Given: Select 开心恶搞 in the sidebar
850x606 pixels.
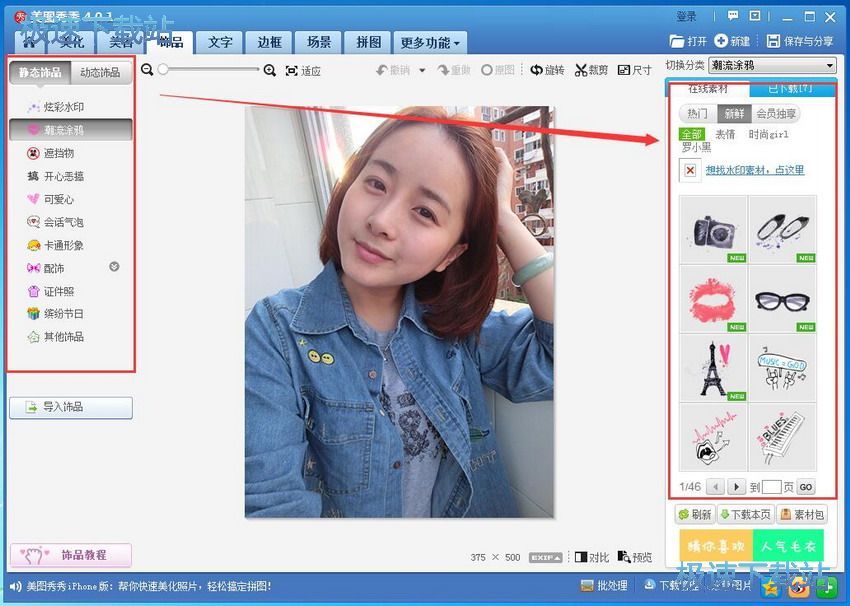Looking at the screenshot, I should (63, 176).
